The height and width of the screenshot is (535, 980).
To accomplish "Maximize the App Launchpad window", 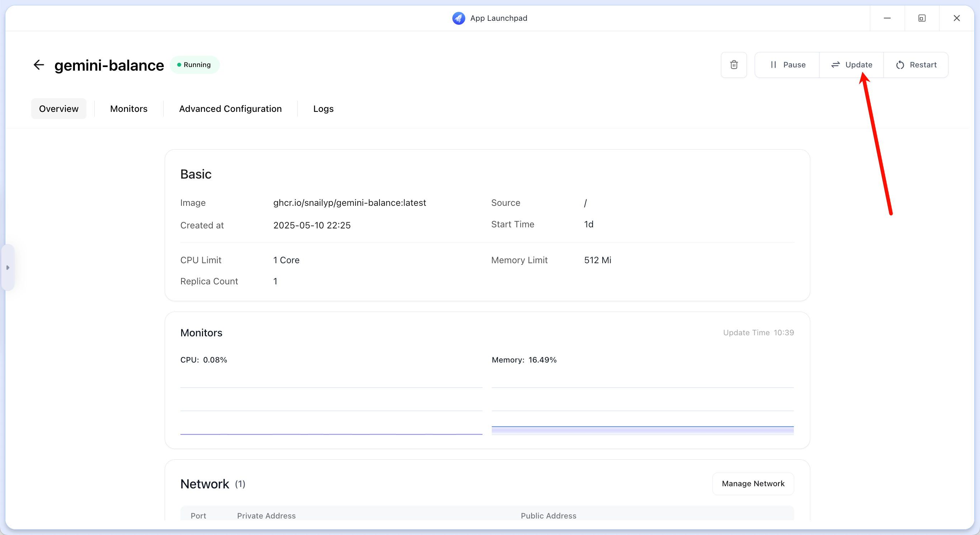I will 922,18.
